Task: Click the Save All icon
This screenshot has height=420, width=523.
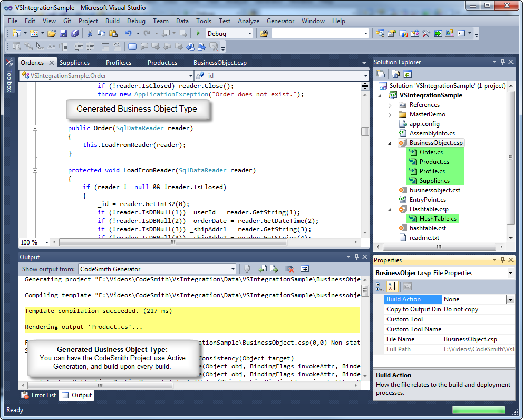Action: (x=75, y=33)
